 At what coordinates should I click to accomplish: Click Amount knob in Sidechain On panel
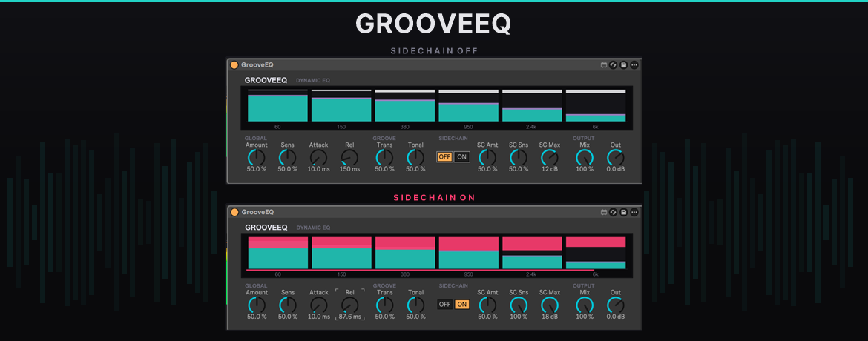pyautogui.click(x=257, y=305)
